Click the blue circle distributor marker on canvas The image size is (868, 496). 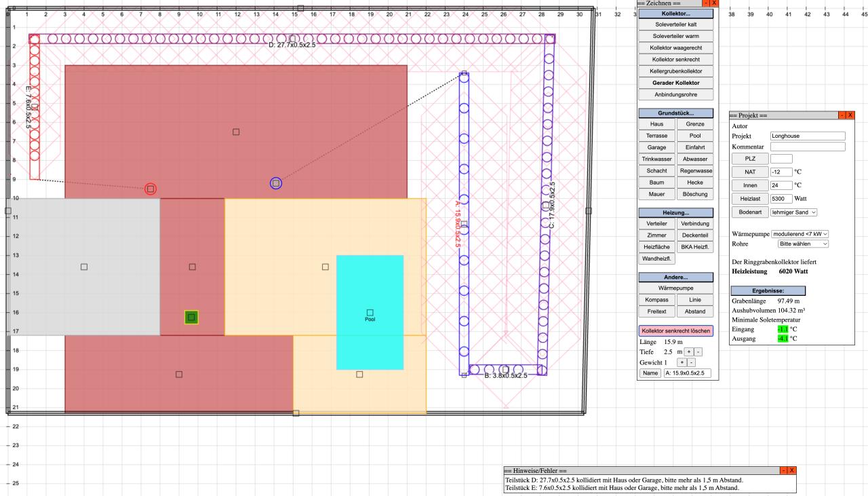pos(275,183)
